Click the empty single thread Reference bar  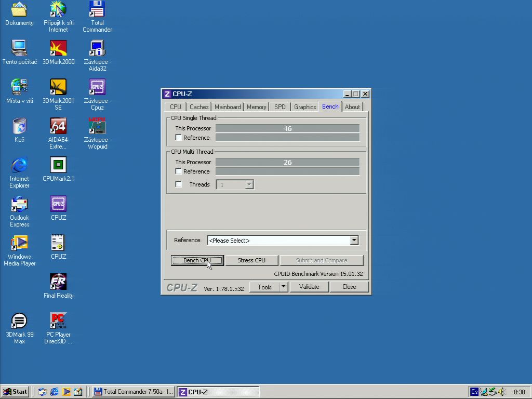click(x=287, y=137)
